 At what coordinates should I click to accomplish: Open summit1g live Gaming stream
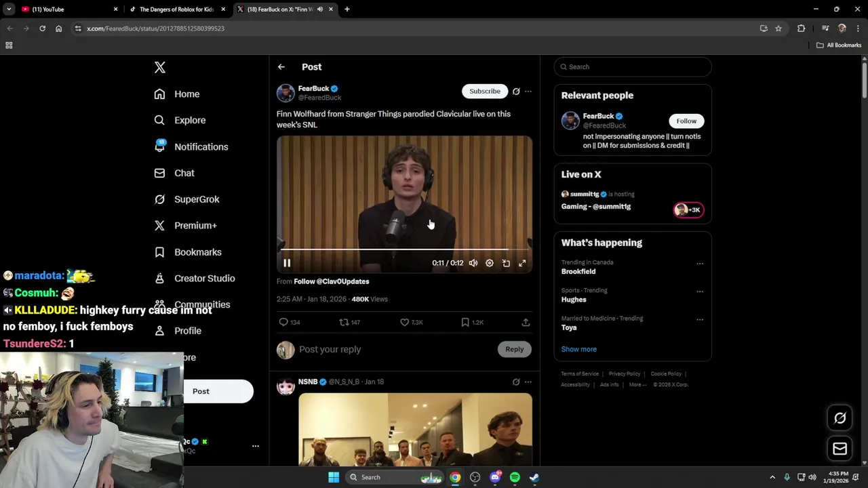[x=633, y=201]
